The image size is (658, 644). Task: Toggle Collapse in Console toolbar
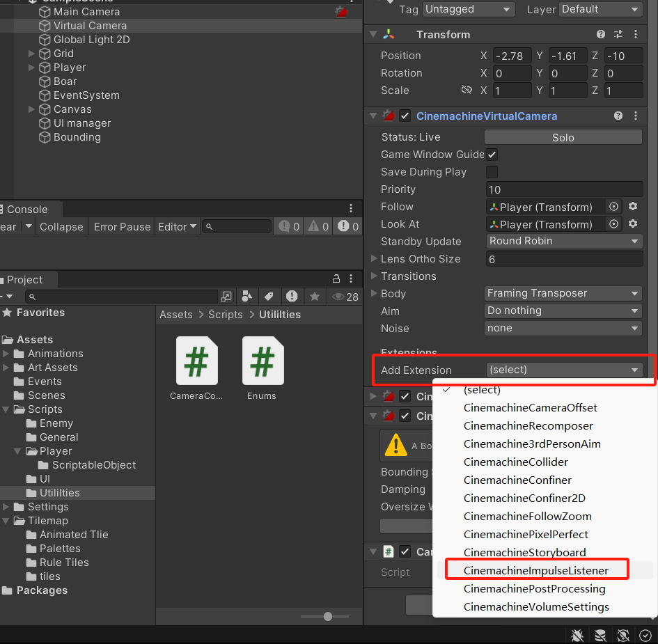[61, 226]
